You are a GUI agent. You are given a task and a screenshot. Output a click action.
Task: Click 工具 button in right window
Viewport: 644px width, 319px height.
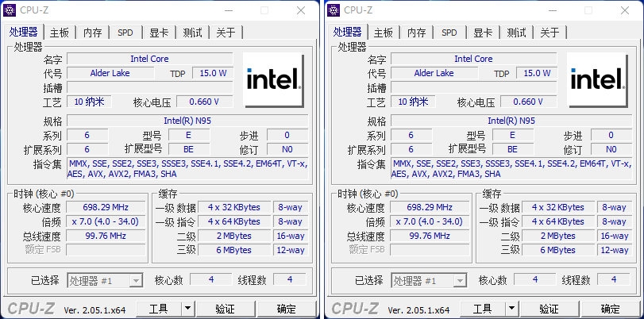point(483,309)
